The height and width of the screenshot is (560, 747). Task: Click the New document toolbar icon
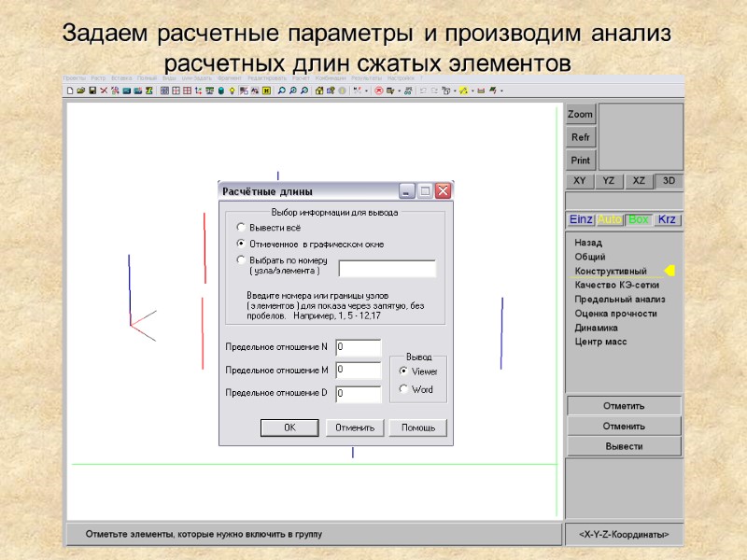pos(70,91)
